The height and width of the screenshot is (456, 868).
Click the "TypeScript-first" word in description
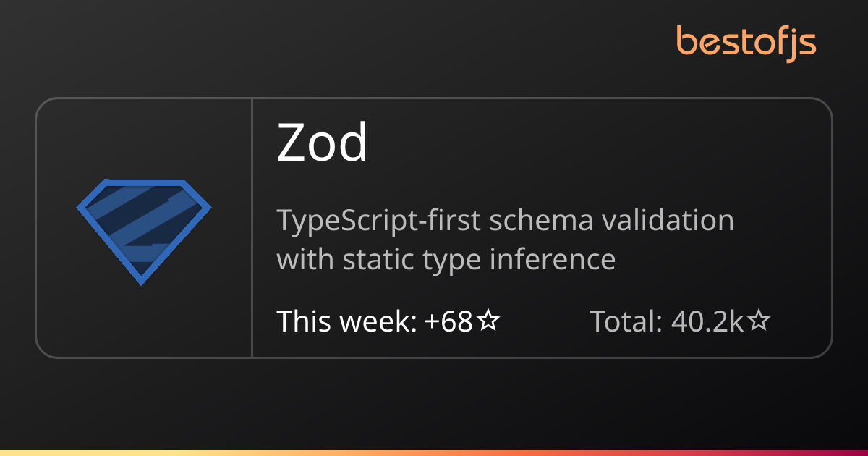tap(378, 221)
